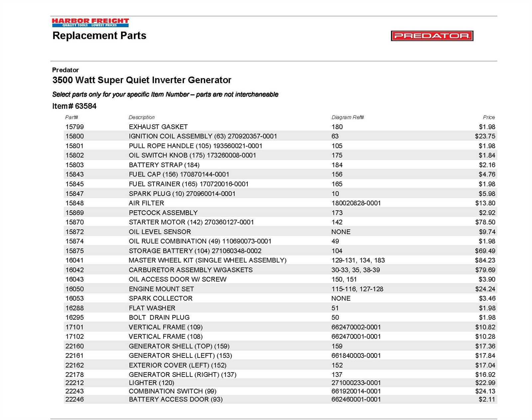Select diagram ref 150, 151
Screen dimensions: 532x420
click(x=344, y=279)
